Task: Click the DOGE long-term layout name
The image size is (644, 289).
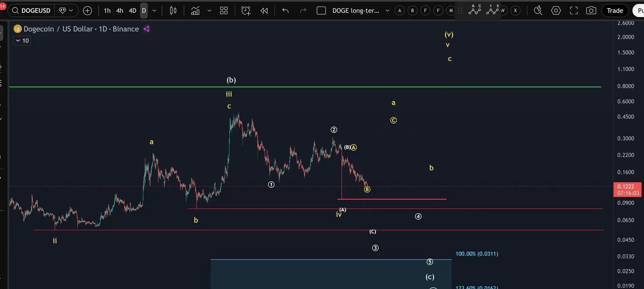Action: point(356,11)
